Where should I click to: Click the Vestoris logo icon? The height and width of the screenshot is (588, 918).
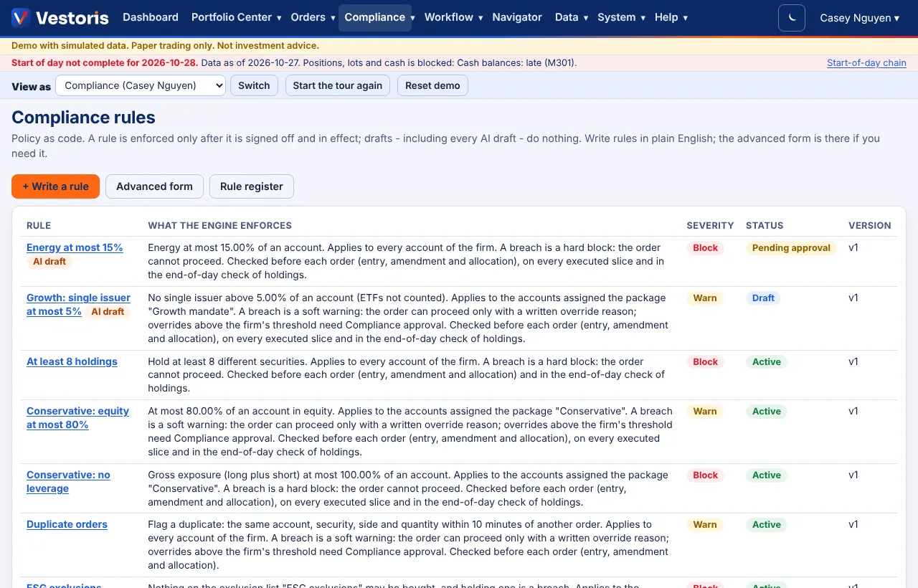[x=21, y=18]
